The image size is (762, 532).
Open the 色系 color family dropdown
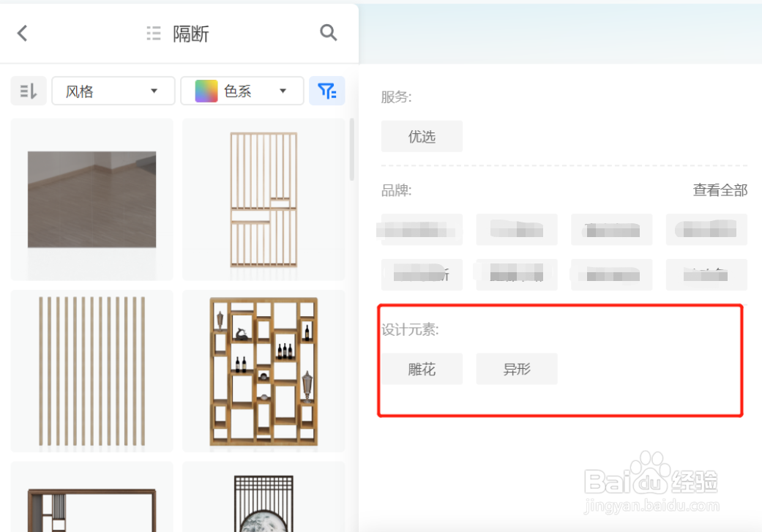242,91
